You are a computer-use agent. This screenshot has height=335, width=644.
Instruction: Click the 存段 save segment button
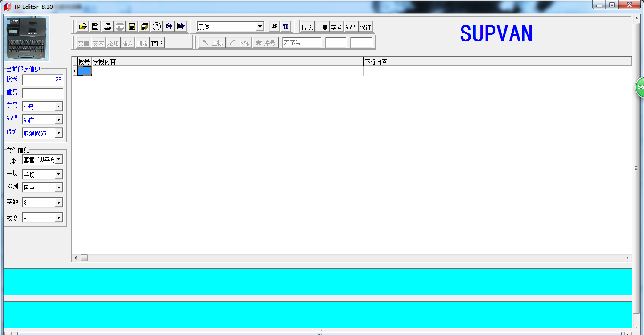(x=157, y=43)
